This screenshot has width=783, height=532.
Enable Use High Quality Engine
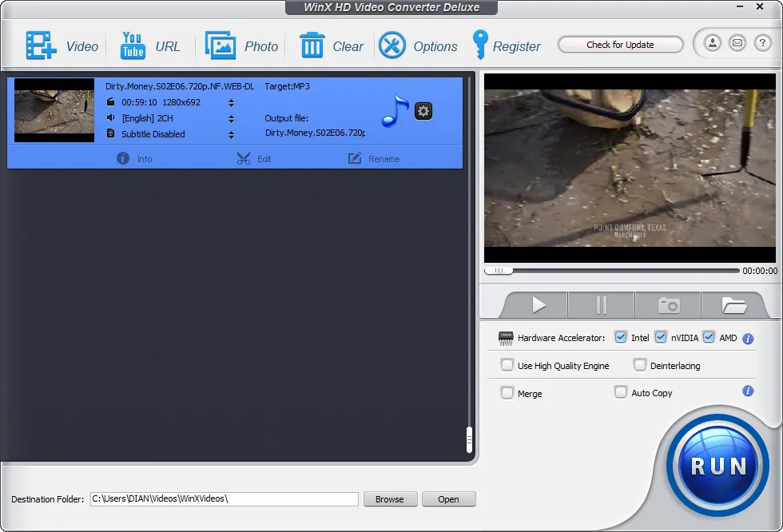tap(507, 365)
